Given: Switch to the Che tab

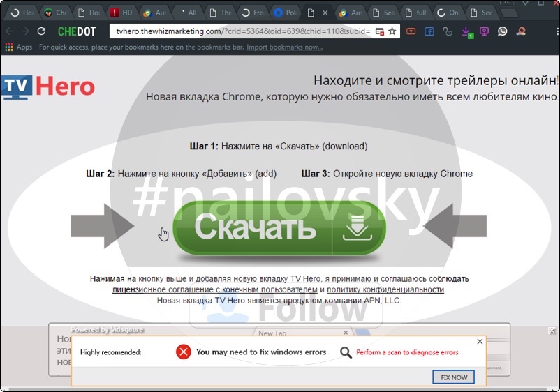Looking at the screenshot, I should [x=56, y=13].
